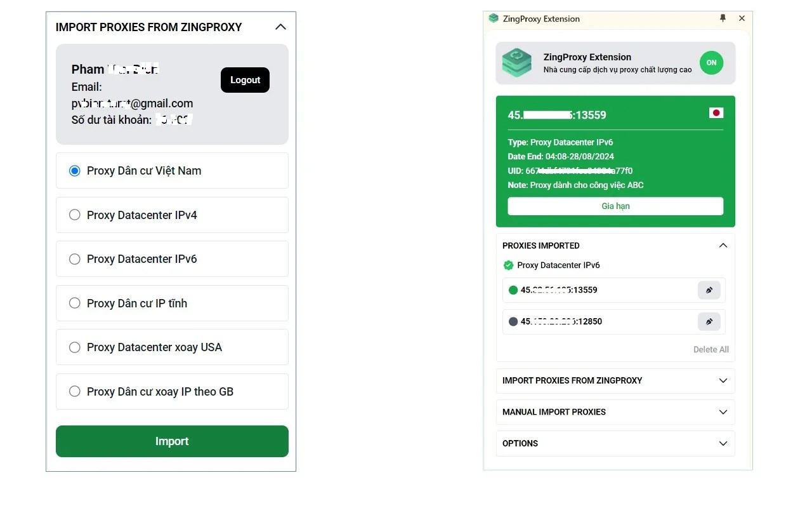This screenshot has width=812, height=508.
Task: Click the green Import button
Action: point(172,441)
